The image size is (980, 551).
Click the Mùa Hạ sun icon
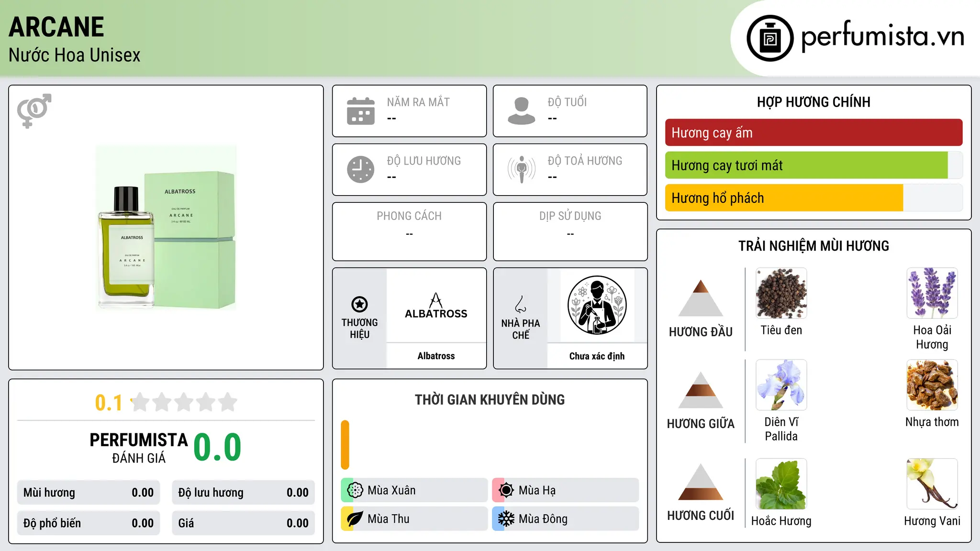point(506,490)
